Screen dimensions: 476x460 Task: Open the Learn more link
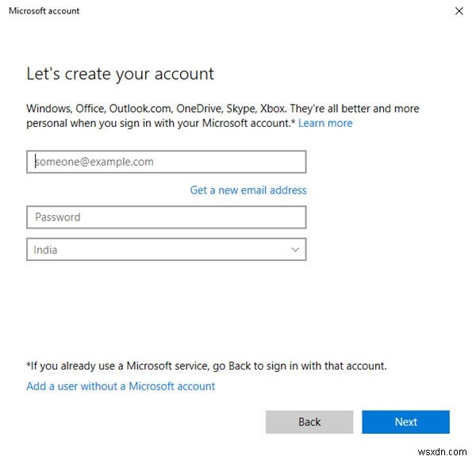point(325,123)
